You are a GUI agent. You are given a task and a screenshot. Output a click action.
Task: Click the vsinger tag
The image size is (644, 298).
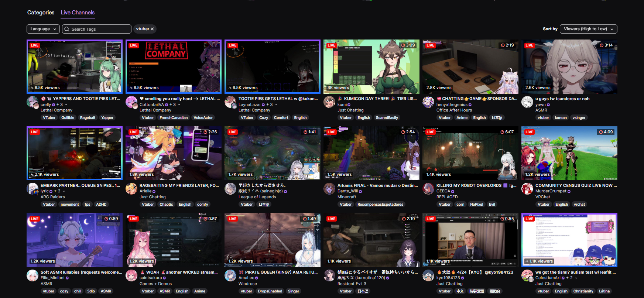coord(579,117)
